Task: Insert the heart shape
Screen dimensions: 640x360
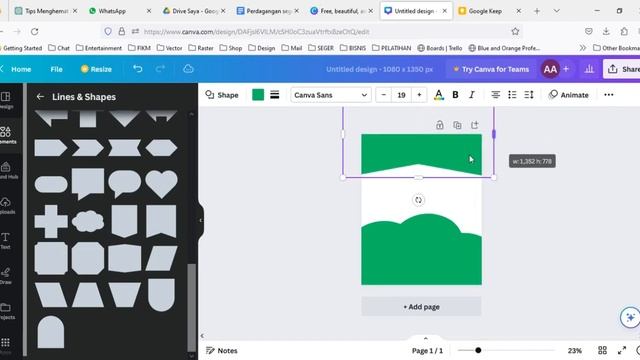Action: click(161, 184)
